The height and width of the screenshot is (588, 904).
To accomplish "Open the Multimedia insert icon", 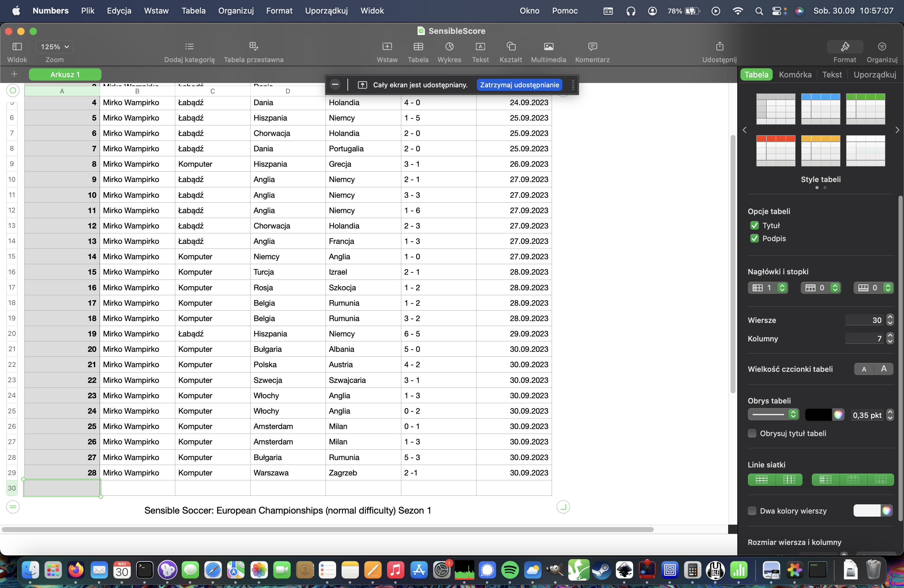I will pyautogui.click(x=548, y=47).
